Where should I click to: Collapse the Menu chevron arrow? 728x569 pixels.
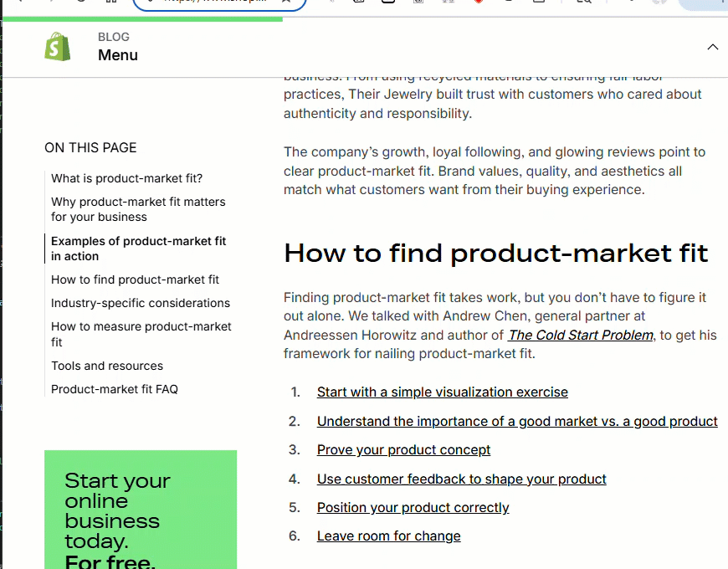pos(712,47)
